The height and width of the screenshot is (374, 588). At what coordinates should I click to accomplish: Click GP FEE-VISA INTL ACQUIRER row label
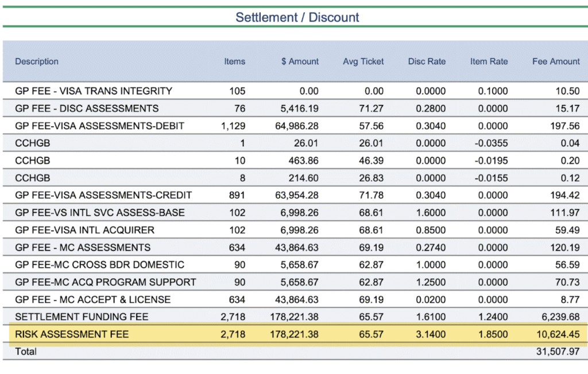pos(85,230)
